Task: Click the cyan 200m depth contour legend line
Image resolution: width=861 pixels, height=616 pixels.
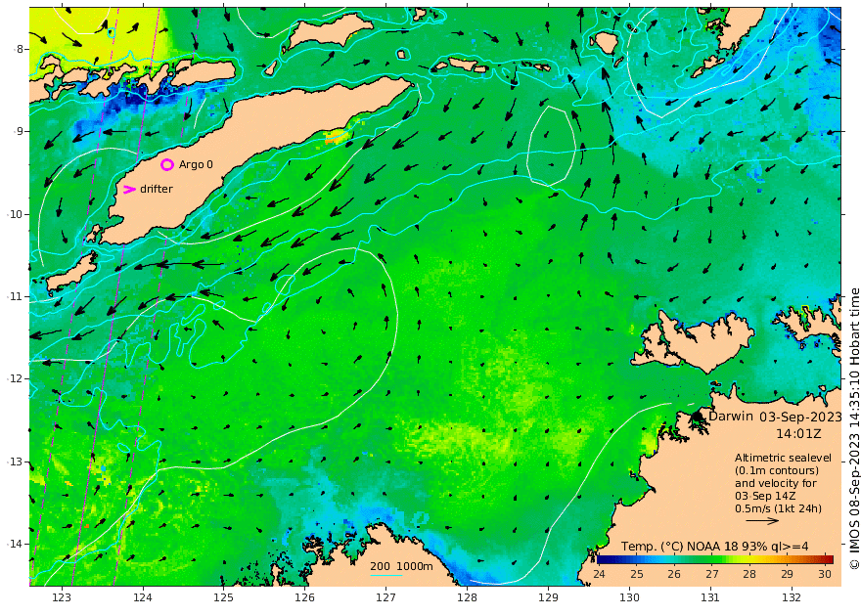Action: click(x=386, y=575)
